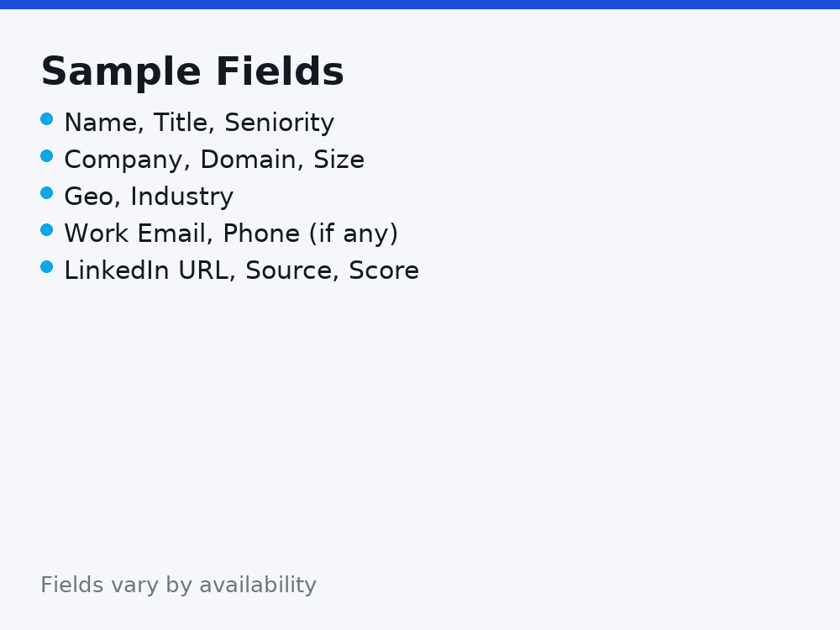Click the bullet dot beside Company, Domain, Size
840x630 pixels.
[x=46, y=156]
